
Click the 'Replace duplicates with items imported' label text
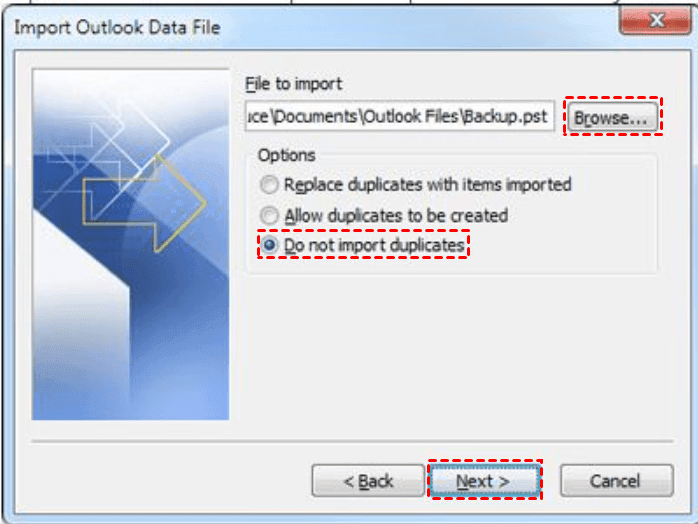click(427, 185)
